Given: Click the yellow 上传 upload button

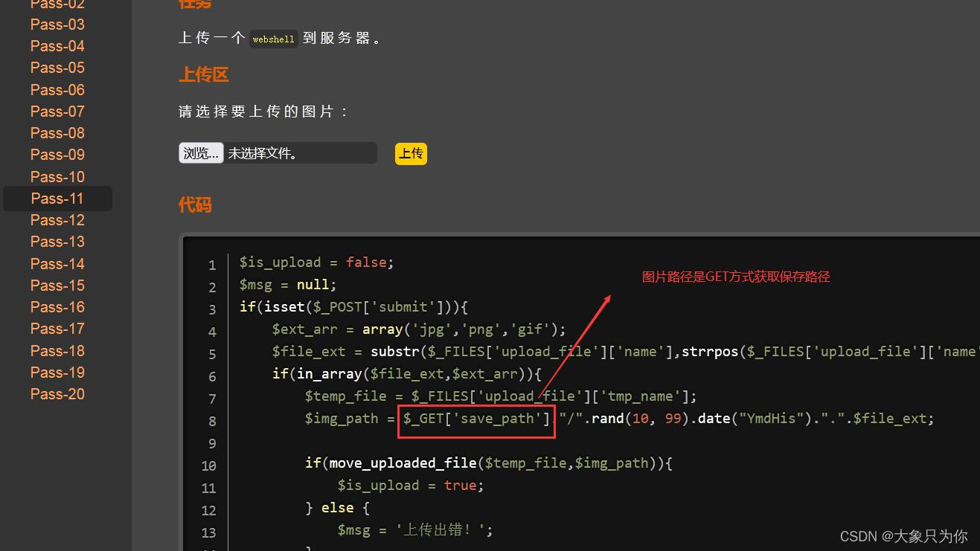Looking at the screenshot, I should coord(411,153).
